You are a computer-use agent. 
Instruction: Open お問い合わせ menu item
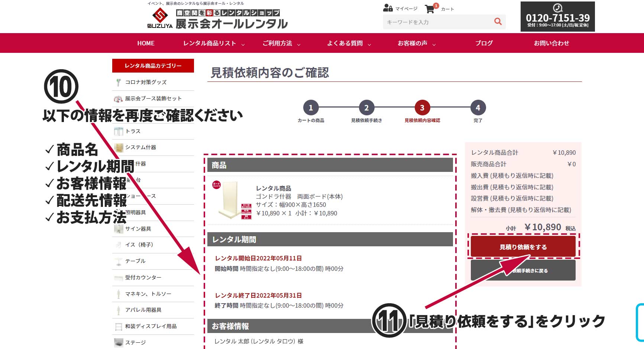(551, 43)
